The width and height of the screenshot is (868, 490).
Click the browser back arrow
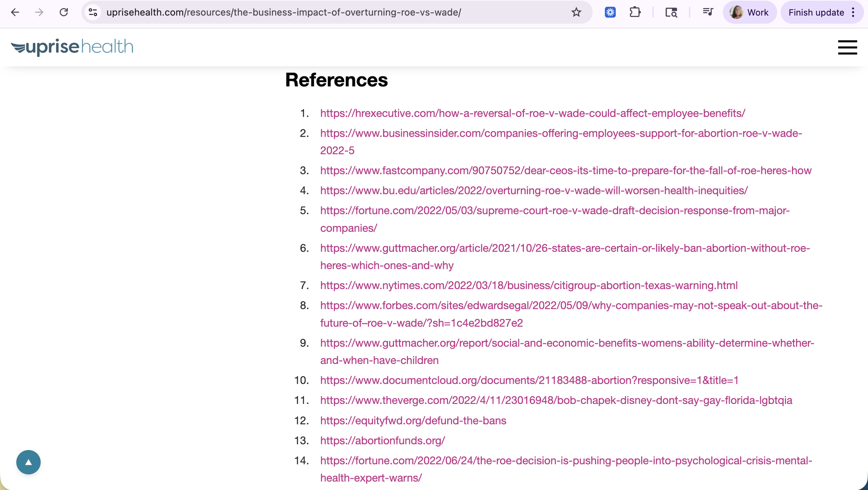coord(15,12)
